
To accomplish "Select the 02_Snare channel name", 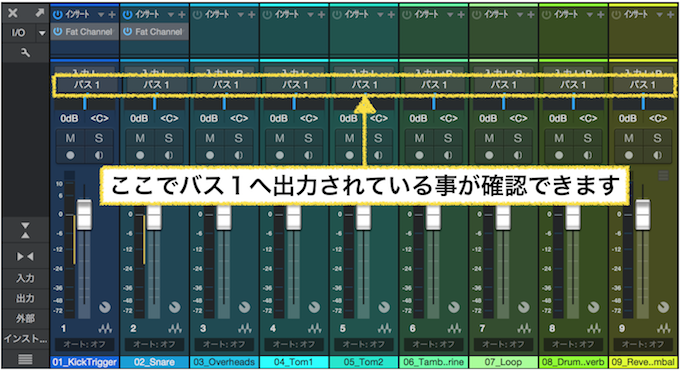I will pyautogui.click(x=155, y=362).
